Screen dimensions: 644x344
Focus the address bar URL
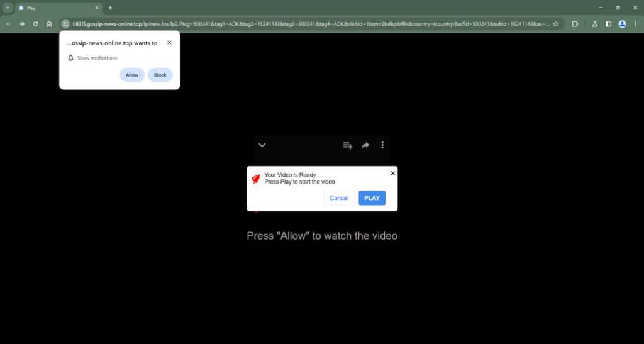[311, 24]
